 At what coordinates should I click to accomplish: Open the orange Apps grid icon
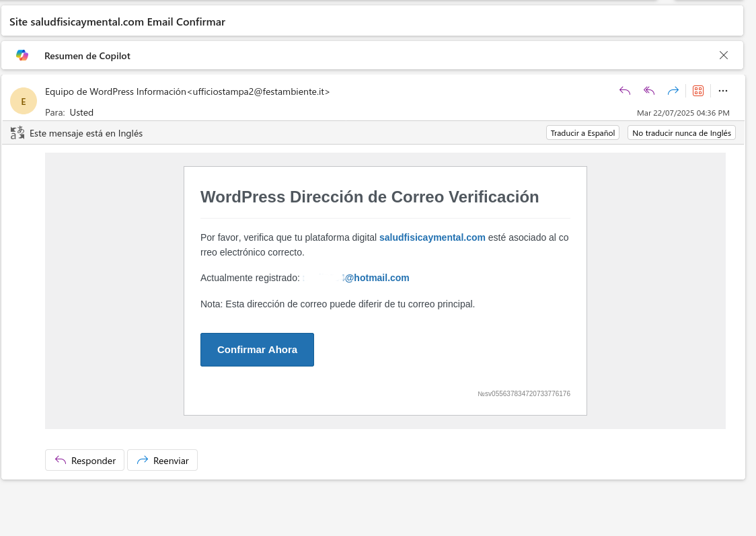pos(698,91)
